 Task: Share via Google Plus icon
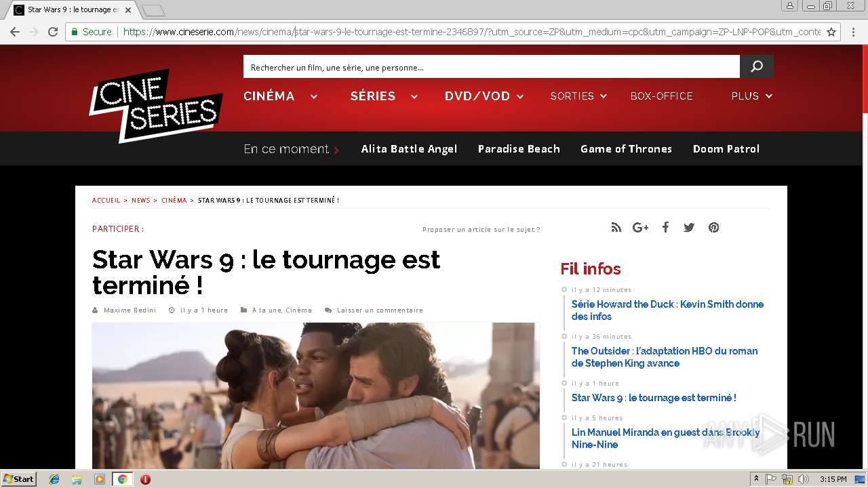(640, 228)
